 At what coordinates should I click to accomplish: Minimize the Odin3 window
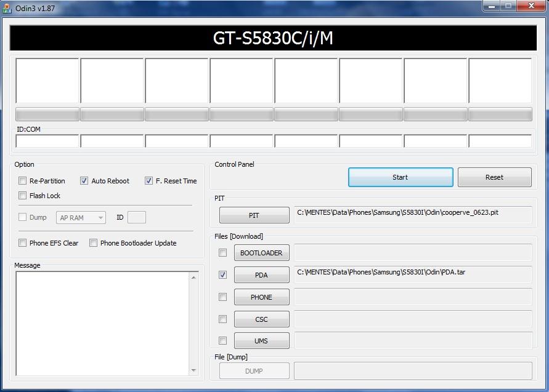491,6
